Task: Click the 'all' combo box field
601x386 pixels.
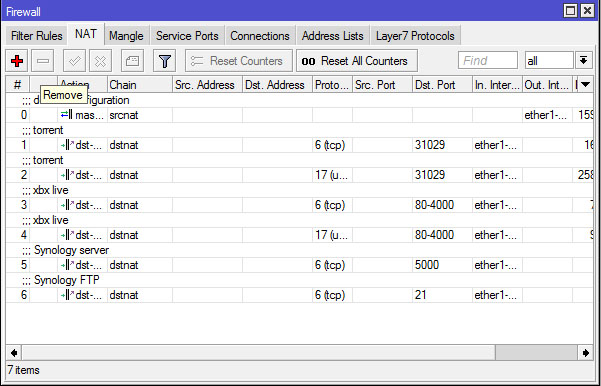Action: (x=549, y=61)
